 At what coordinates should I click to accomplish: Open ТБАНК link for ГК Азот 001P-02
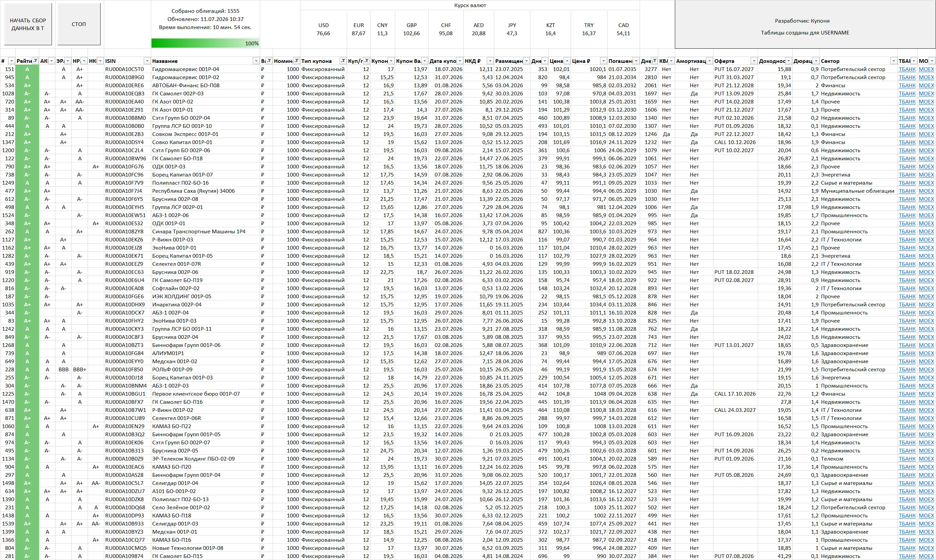[x=907, y=102]
